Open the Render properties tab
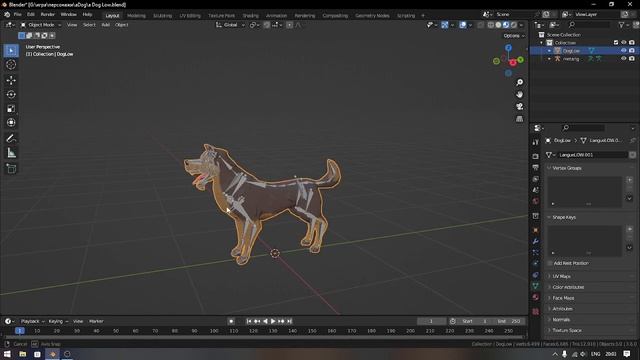The image size is (640, 360). (536, 156)
